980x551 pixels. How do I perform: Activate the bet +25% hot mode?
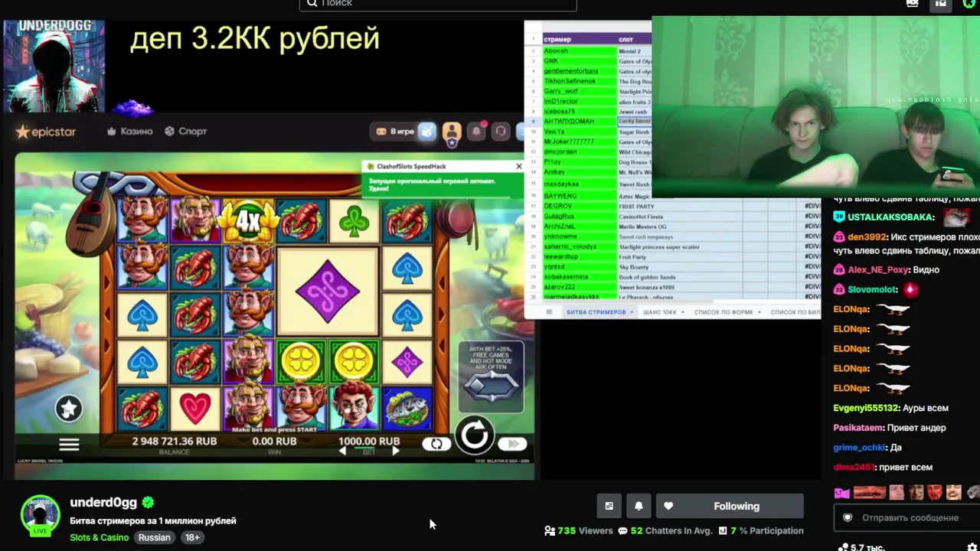click(x=491, y=377)
